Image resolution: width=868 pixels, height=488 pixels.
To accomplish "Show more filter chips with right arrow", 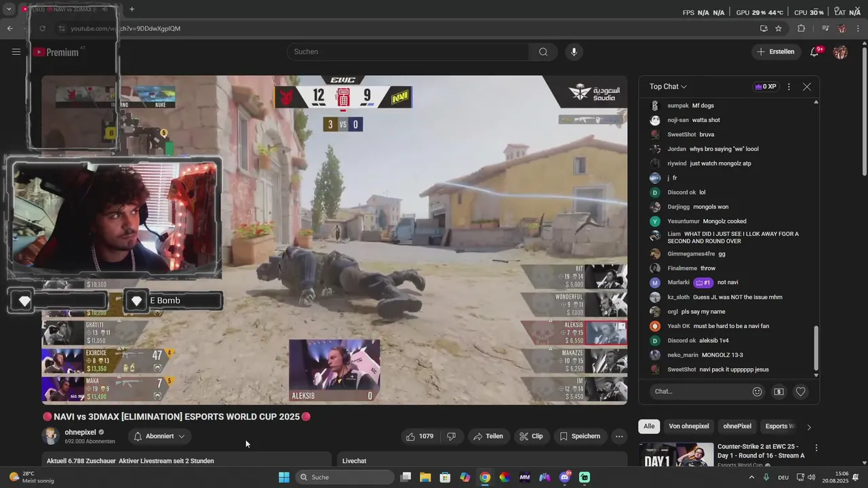I will tap(808, 427).
